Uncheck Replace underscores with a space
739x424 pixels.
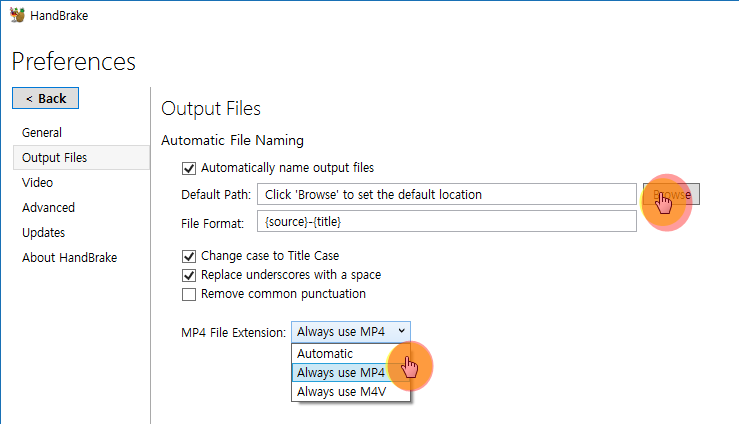click(x=189, y=275)
